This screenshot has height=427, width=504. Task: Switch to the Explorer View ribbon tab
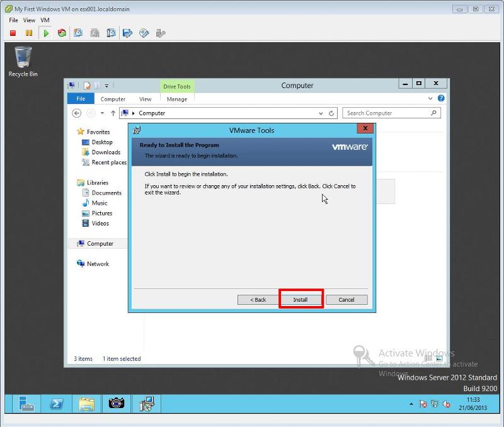[x=146, y=99]
